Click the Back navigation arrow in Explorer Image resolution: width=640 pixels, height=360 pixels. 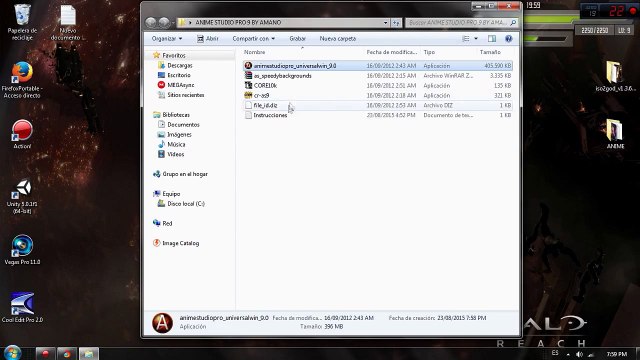pos(151,22)
